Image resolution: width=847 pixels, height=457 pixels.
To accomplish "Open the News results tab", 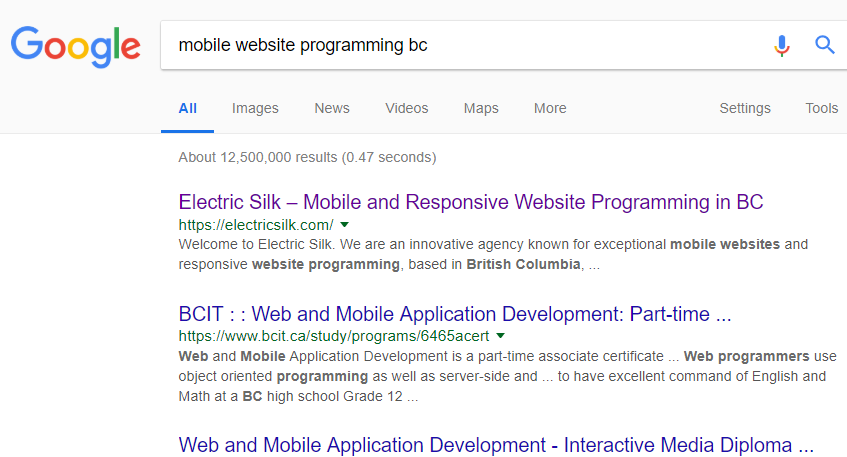I will [x=332, y=109].
